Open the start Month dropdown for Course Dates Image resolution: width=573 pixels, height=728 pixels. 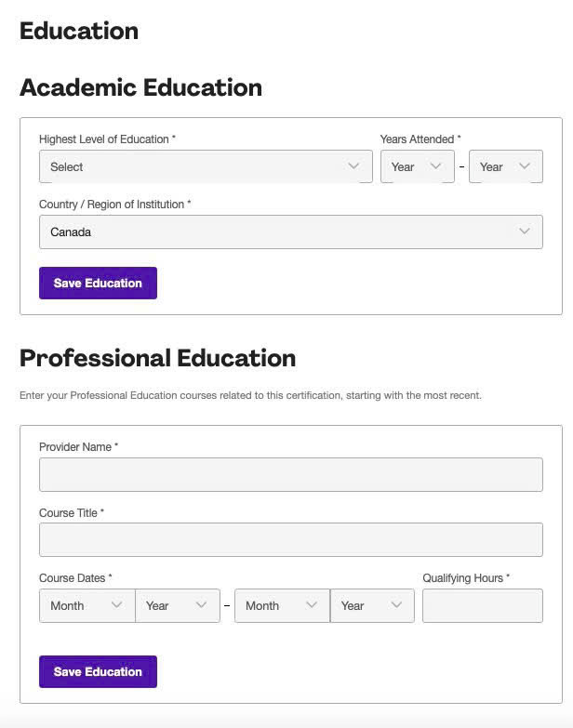(x=87, y=605)
